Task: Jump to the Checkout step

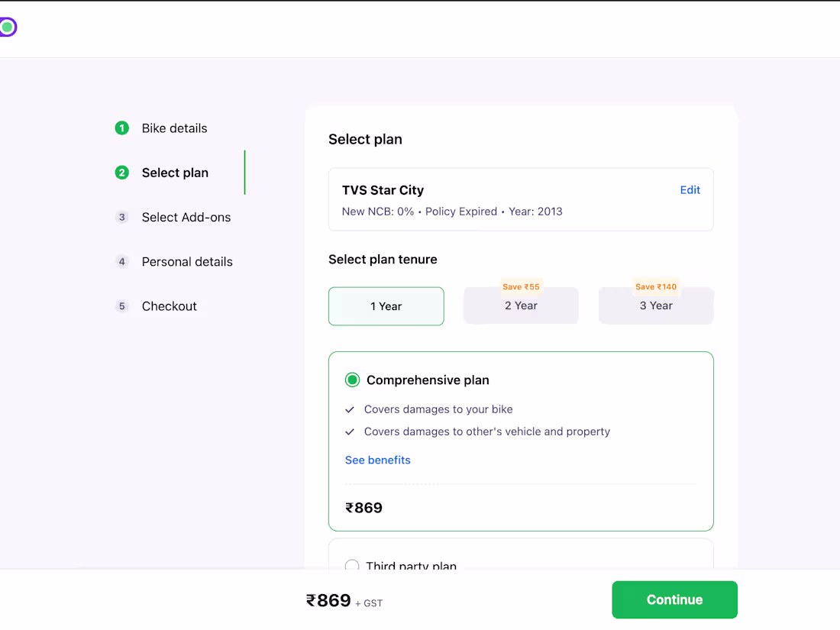Action: click(169, 306)
